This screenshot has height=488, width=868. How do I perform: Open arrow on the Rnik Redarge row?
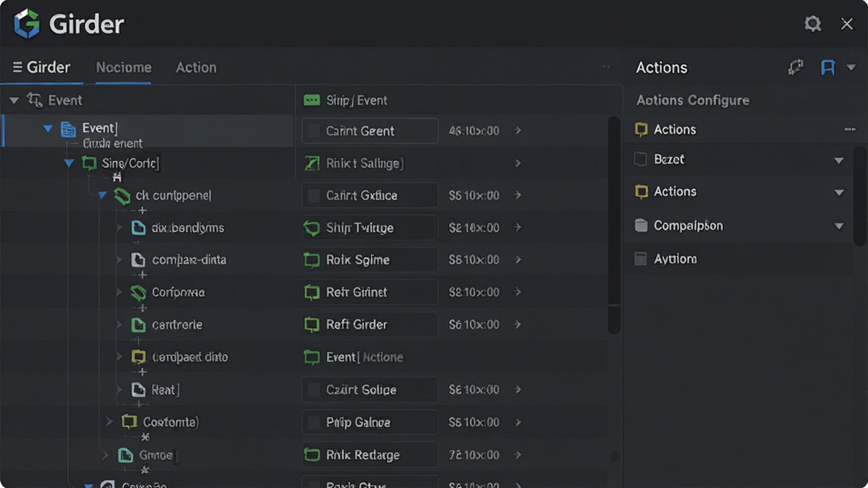coord(518,455)
